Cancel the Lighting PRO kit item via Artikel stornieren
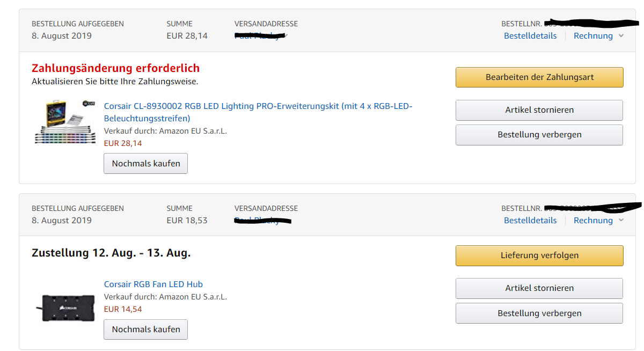This screenshot has height=351, width=644. pyautogui.click(x=539, y=110)
